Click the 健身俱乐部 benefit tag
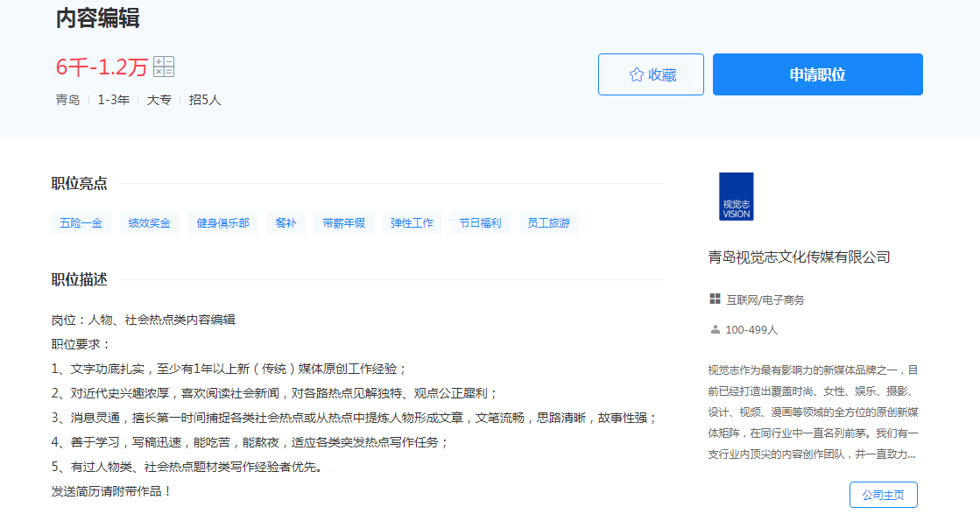This screenshot has height=521, width=980. (222, 223)
